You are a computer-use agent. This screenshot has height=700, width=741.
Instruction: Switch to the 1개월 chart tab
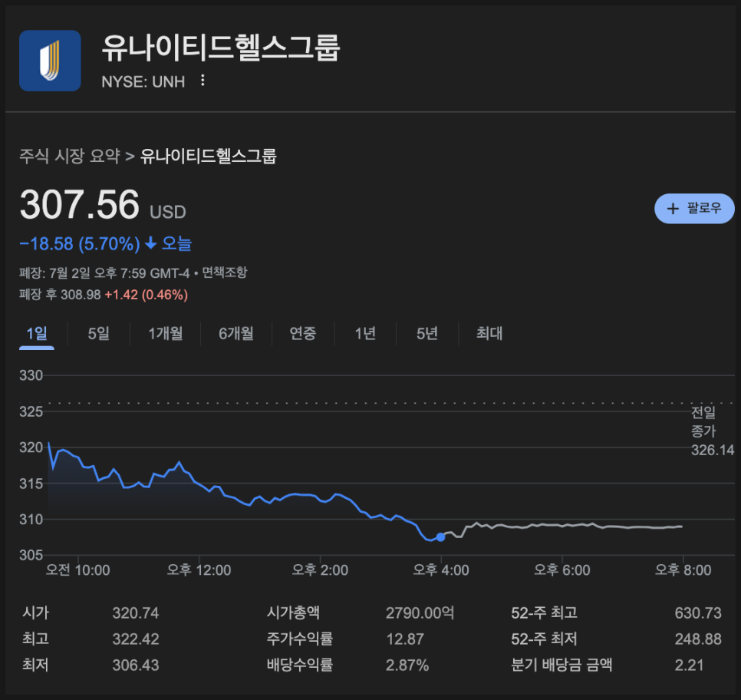click(x=166, y=334)
